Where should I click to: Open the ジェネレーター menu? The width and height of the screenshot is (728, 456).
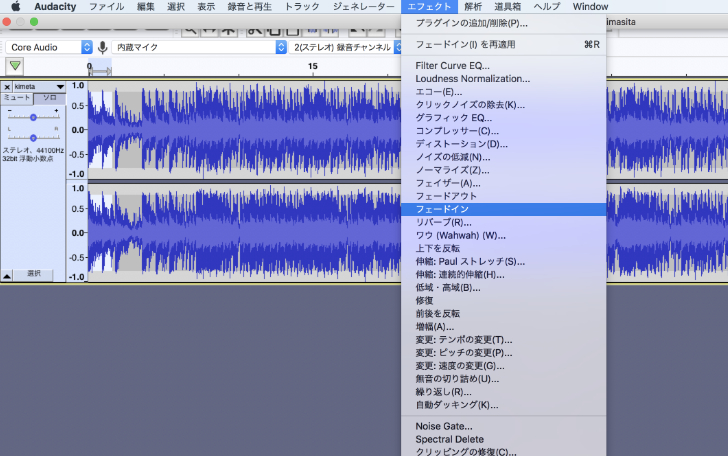point(364,7)
